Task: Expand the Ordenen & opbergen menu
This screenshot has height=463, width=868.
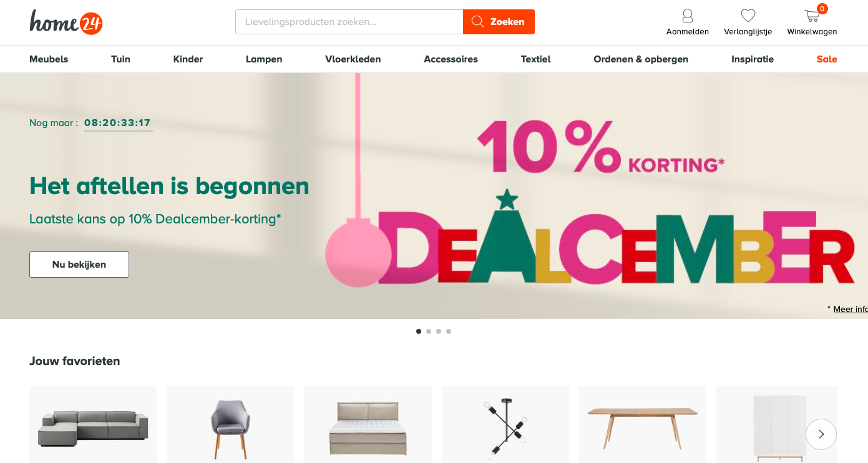Action: (641, 59)
